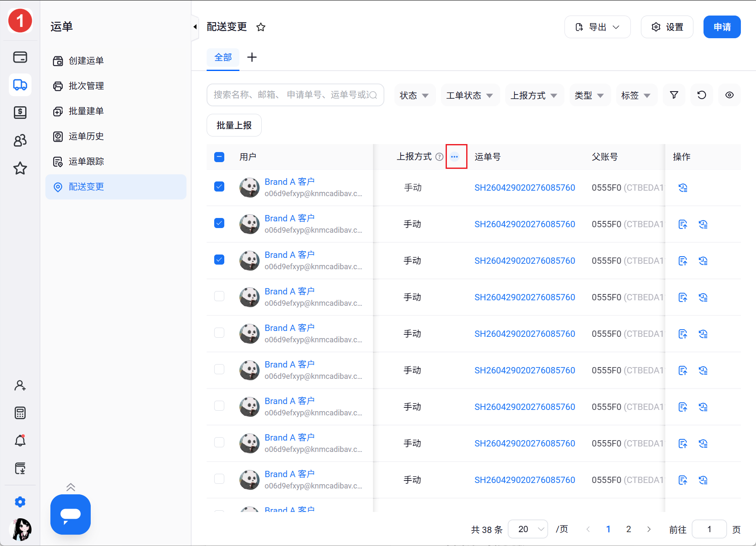This screenshot has height=546, width=756.
Task: Open Brand A 客户 link in second row
Action: tap(289, 218)
